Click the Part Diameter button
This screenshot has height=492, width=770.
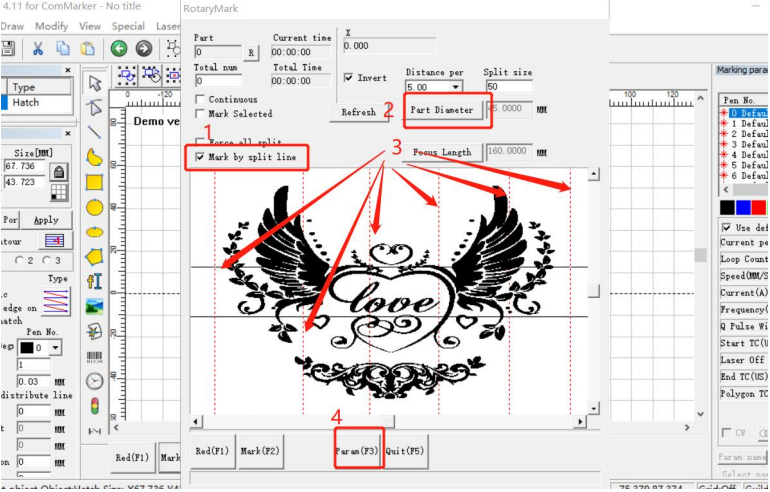point(447,110)
